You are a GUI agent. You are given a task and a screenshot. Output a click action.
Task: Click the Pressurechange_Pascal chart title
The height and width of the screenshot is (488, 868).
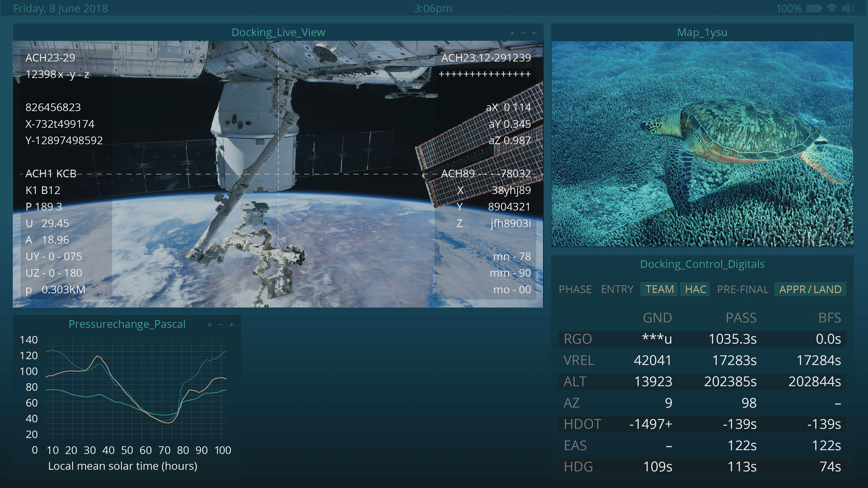click(127, 324)
